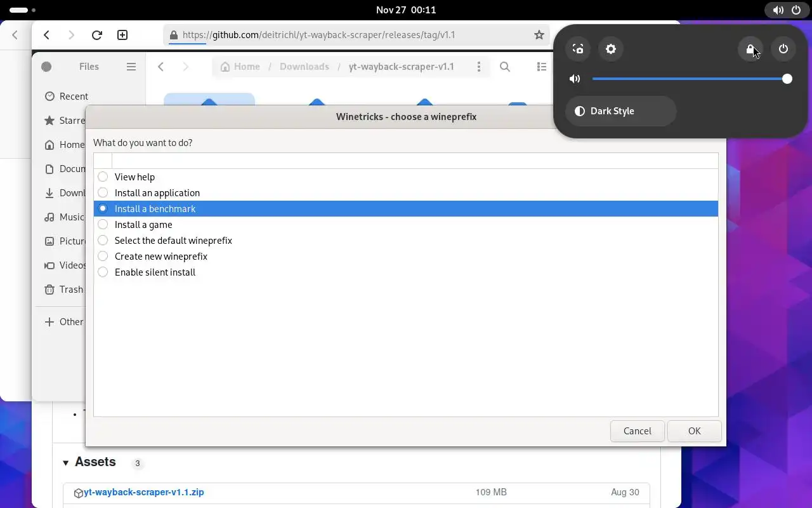Click the Files window circular button
The height and width of the screenshot is (508, 812).
(x=46, y=67)
